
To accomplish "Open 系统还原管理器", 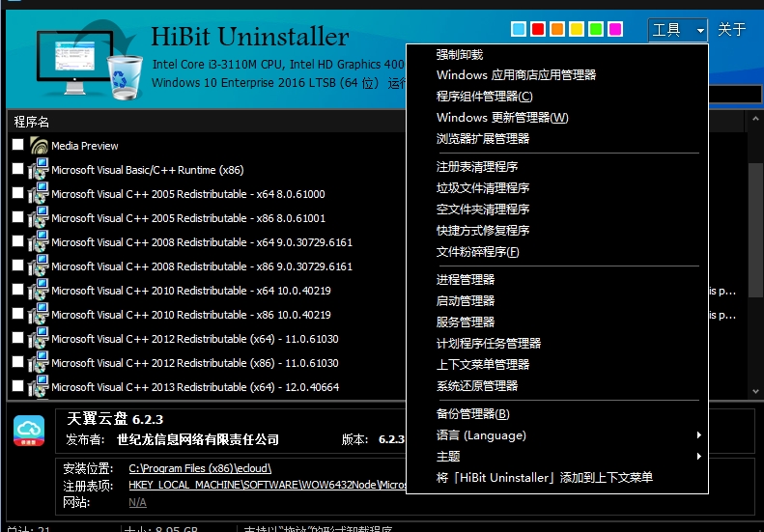I will click(x=557, y=386).
